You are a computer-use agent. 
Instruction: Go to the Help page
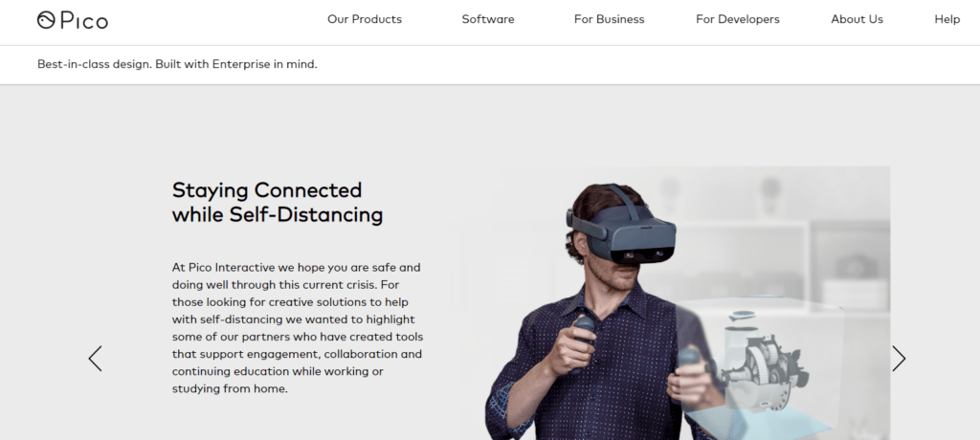pos(947,19)
